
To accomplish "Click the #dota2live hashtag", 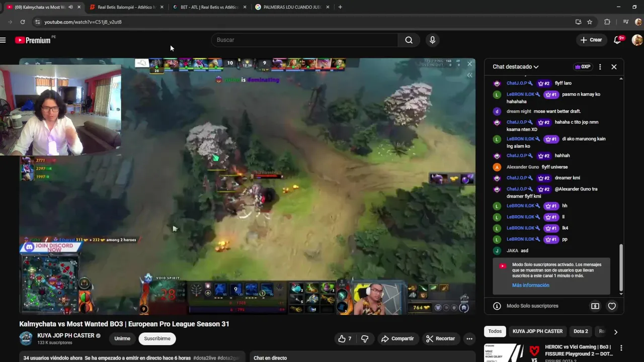I will pyautogui.click(x=204, y=358).
